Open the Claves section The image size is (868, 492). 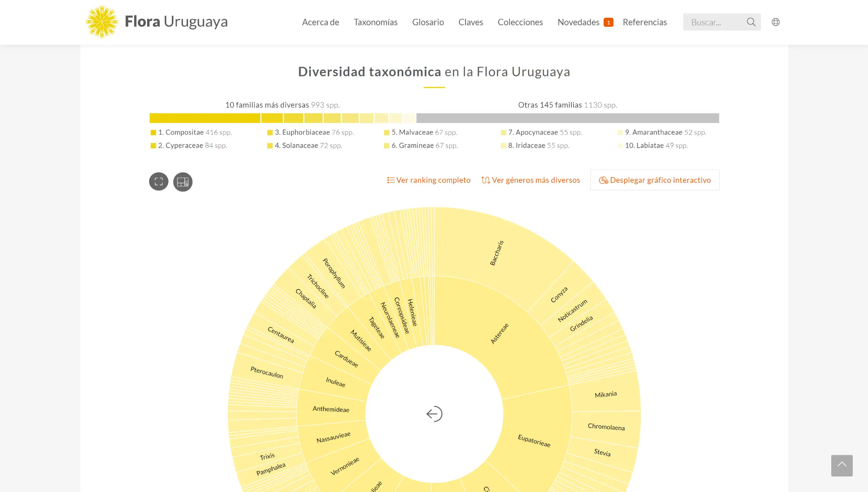click(x=471, y=22)
